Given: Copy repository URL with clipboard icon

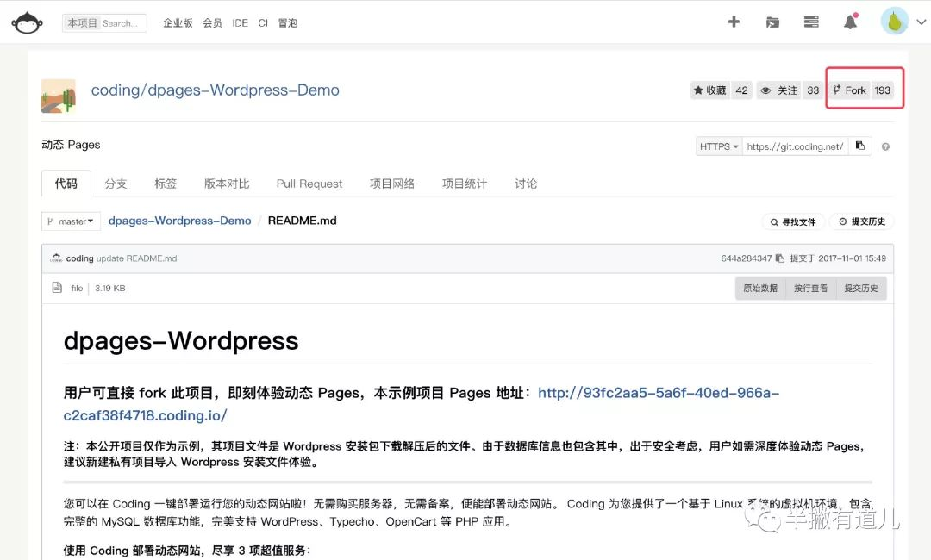Looking at the screenshot, I should [860, 146].
